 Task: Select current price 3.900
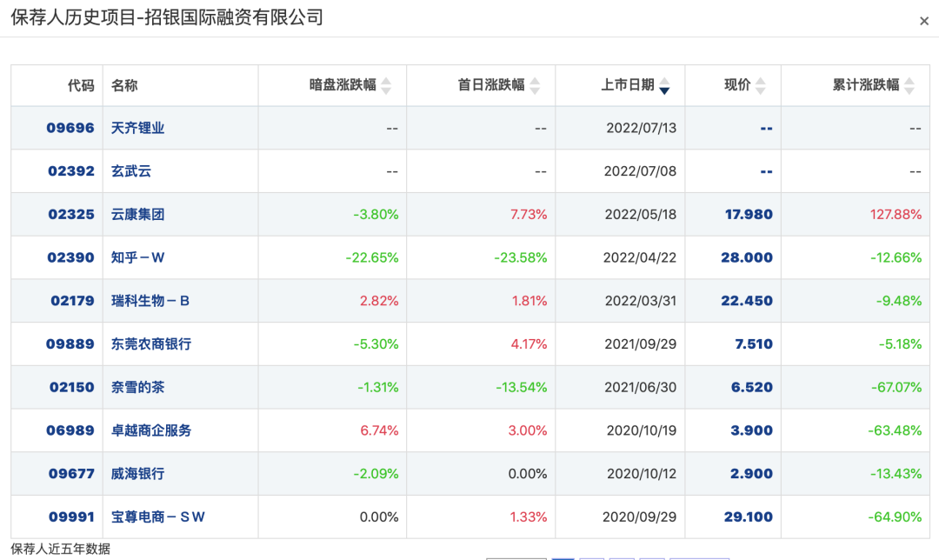click(x=751, y=430)
